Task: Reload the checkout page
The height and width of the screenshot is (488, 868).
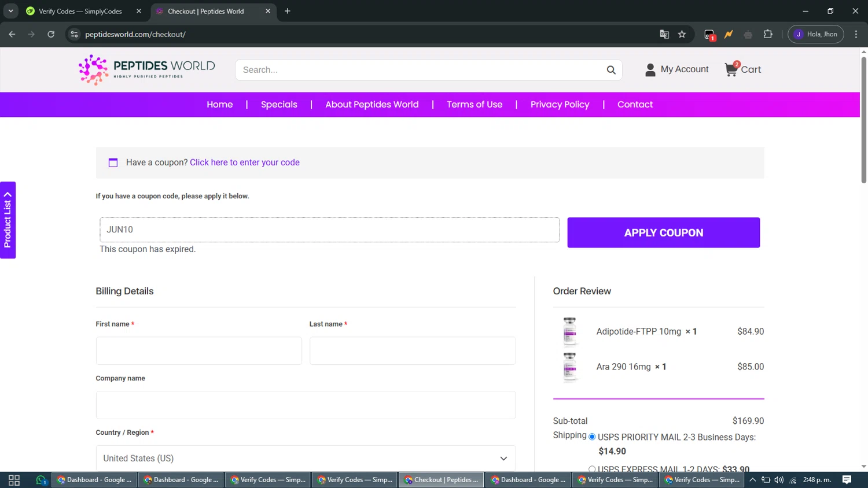Action: click(x=51, y=34)
